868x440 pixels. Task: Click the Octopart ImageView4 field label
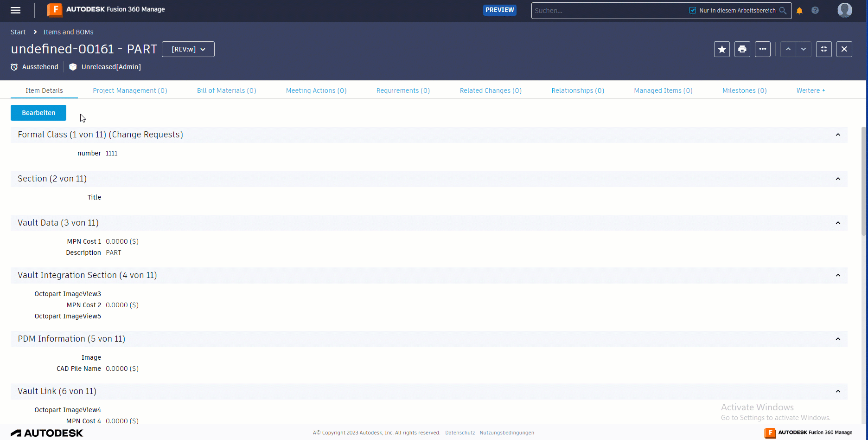[x=68, y=410]
